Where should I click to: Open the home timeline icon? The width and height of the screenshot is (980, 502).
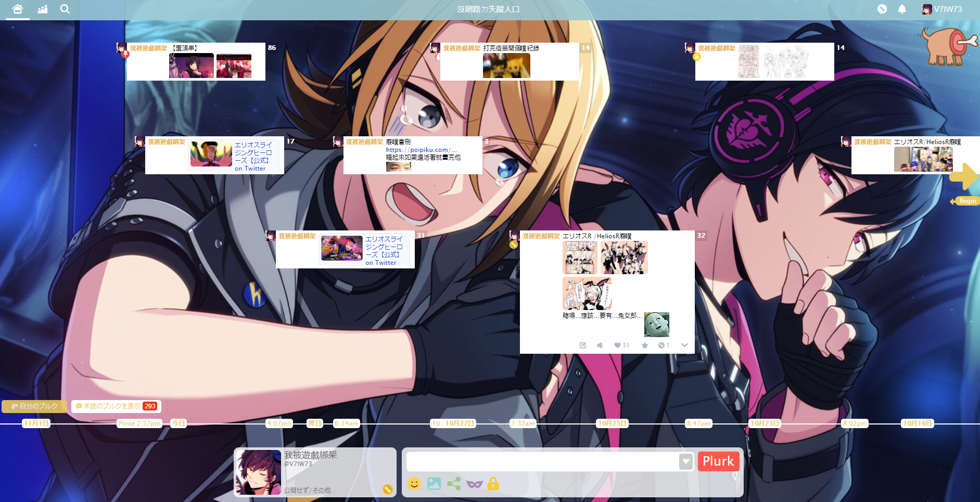[x=17, y=9]
